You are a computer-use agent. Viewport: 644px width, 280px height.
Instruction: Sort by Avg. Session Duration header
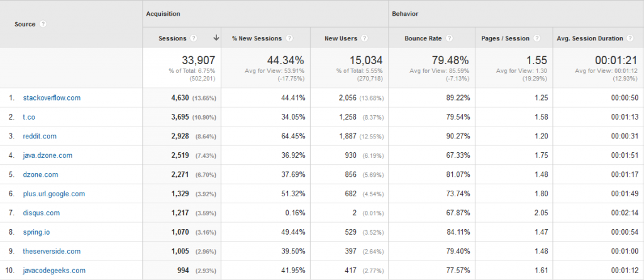coord(590,38)
